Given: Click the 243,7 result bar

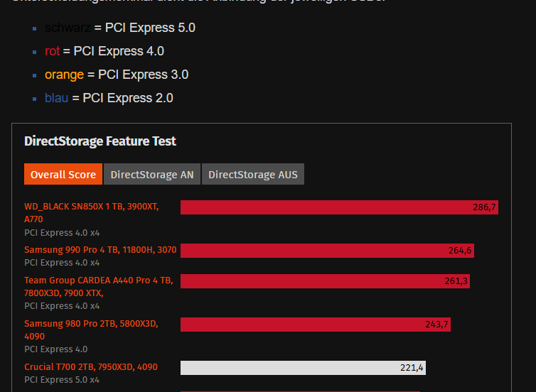Looking at the screenshot, I should click(315, 325).
